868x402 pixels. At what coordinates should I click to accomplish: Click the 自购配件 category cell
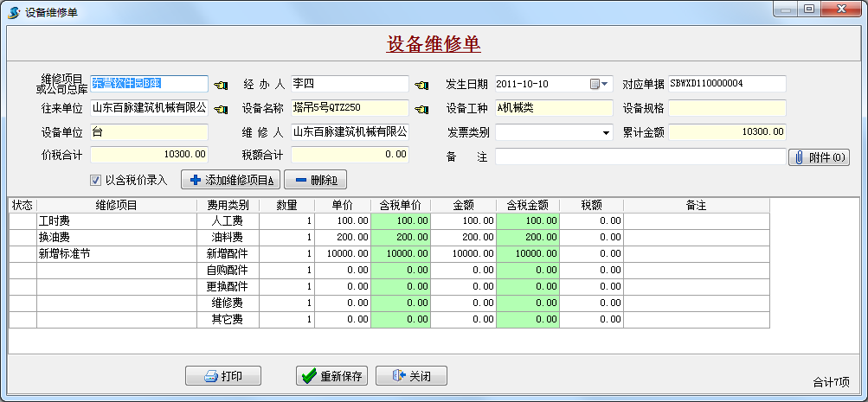pos(228,271)
